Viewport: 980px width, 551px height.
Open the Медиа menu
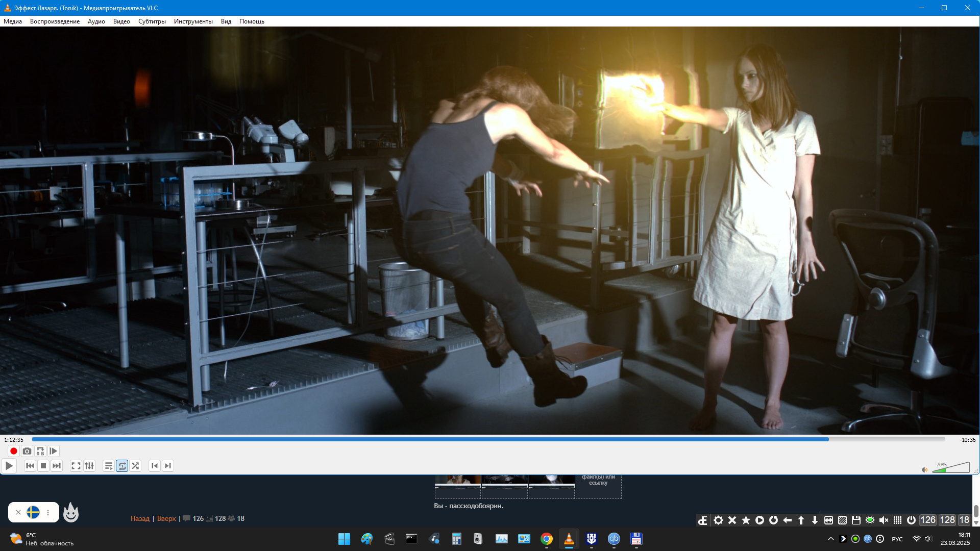13,21
